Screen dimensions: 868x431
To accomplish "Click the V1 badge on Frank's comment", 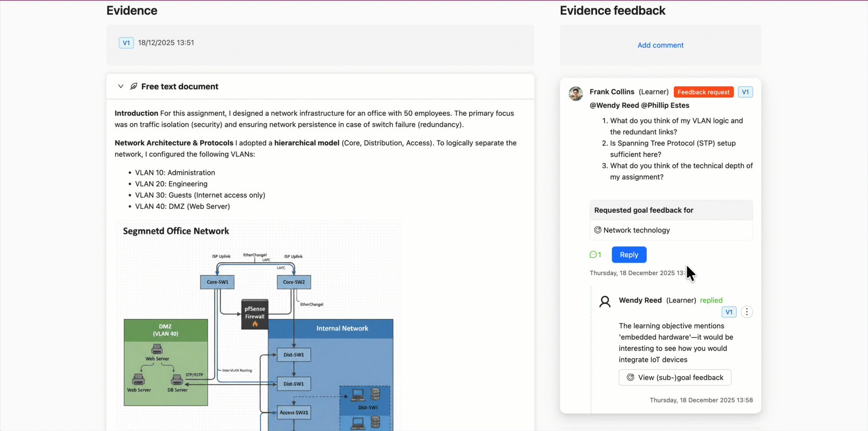I will click(745, 92).
